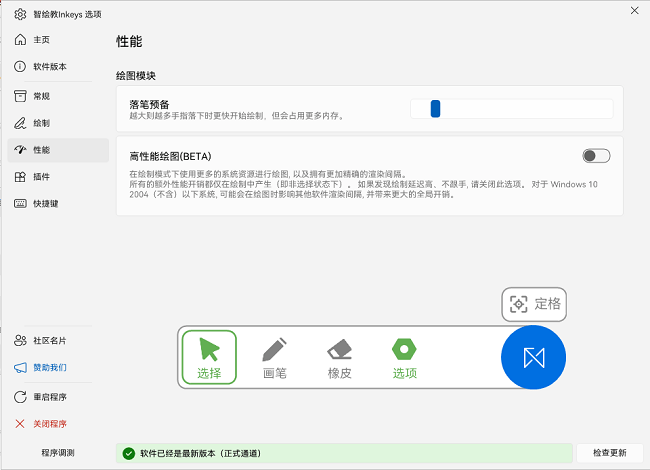Click the 检查更新 button

[x=609, y=453]
